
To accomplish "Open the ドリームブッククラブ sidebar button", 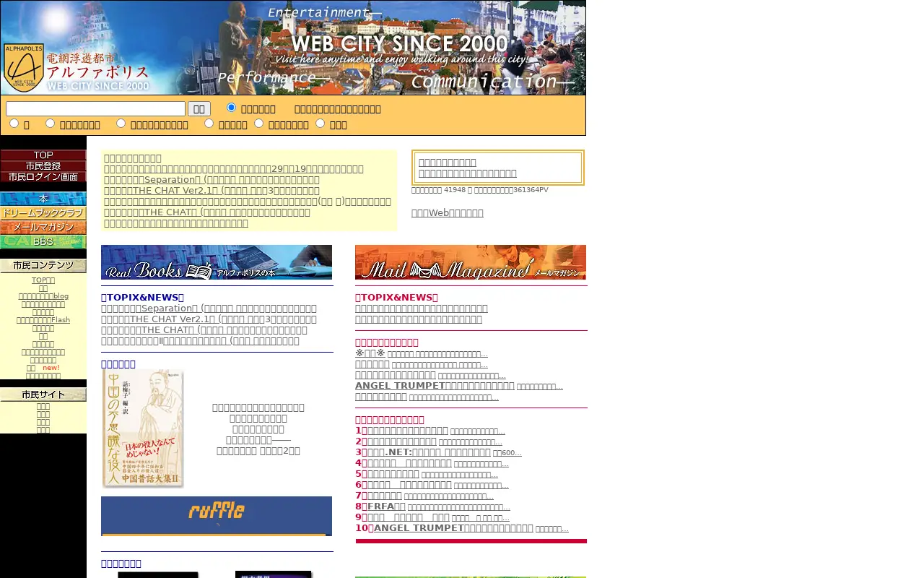I will 43,213.
